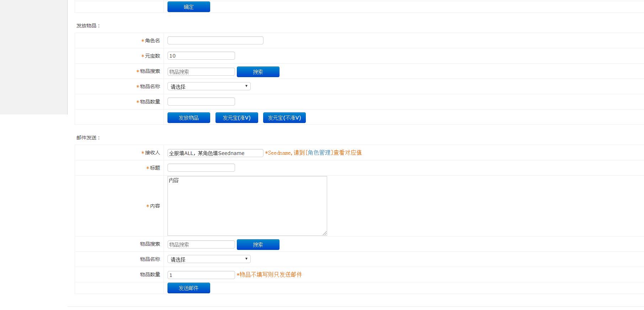Open the 角色管理 link

(319, 153)
